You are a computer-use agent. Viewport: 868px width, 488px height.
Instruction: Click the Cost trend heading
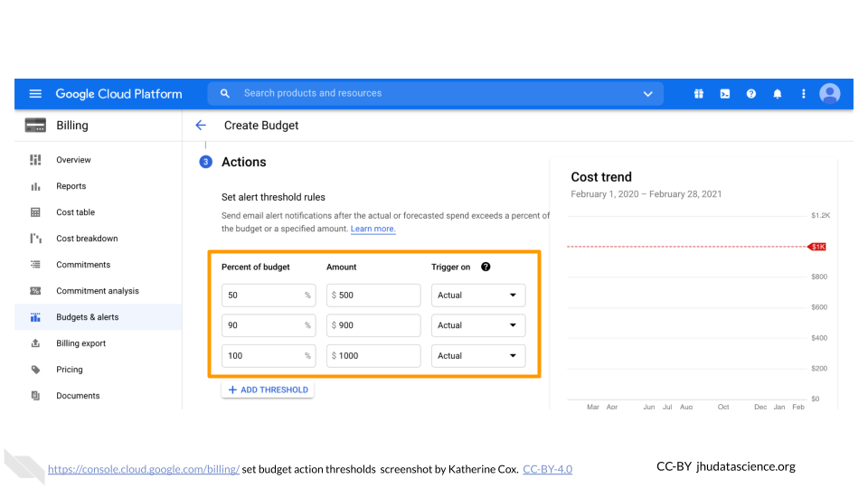[601, 177]
